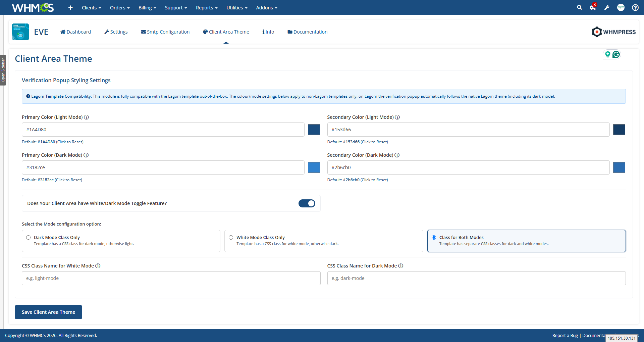Screen dimensions: 644x342
Task: Click the help question mark icon
Action: 635,7
